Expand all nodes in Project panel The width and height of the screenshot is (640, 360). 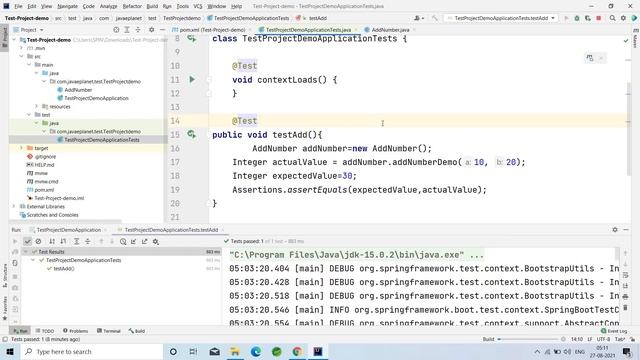tap(127, 30)
